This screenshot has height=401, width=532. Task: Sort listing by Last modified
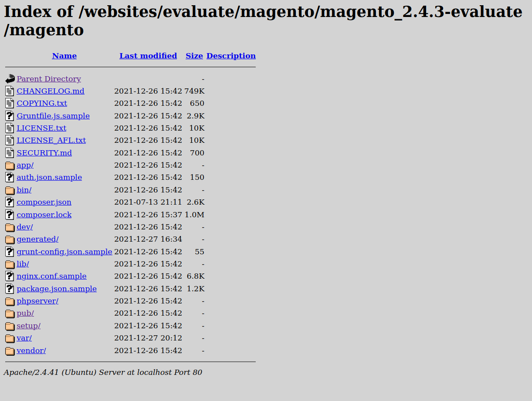click(148, 55)
